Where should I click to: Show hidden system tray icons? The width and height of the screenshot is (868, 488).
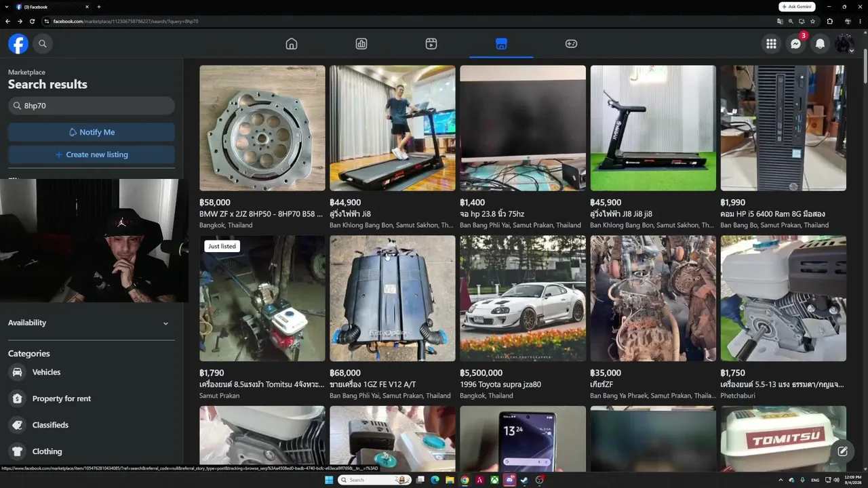(781, 480)
